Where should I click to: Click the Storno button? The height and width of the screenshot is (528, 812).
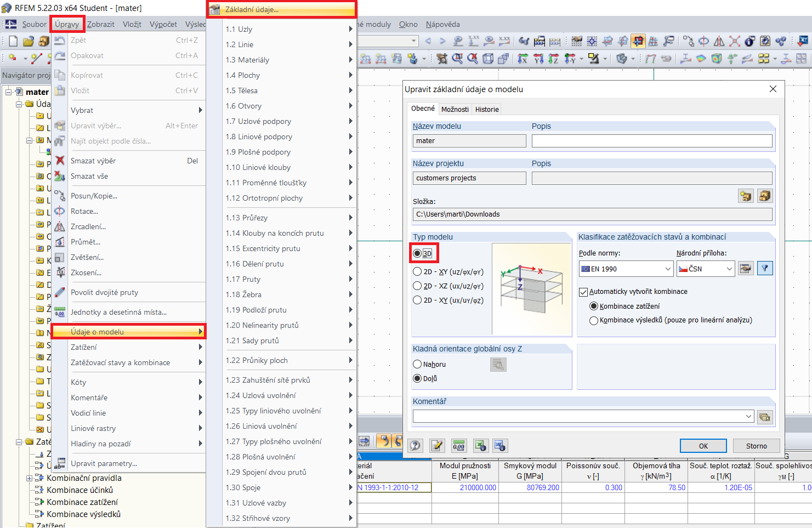pos(757,446)
